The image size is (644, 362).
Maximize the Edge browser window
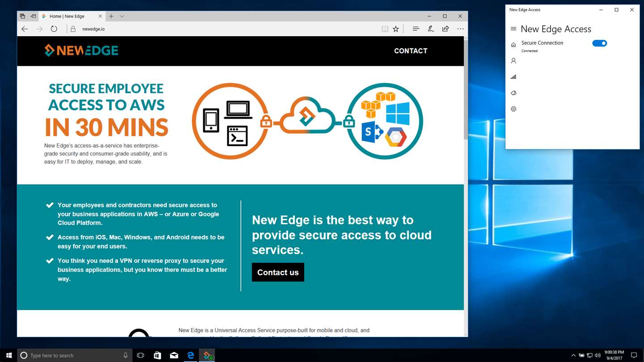click(x=445, y=16)
